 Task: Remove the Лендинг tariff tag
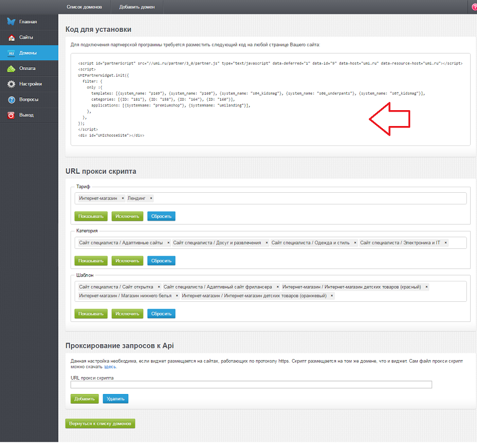(x=151, y=198)
